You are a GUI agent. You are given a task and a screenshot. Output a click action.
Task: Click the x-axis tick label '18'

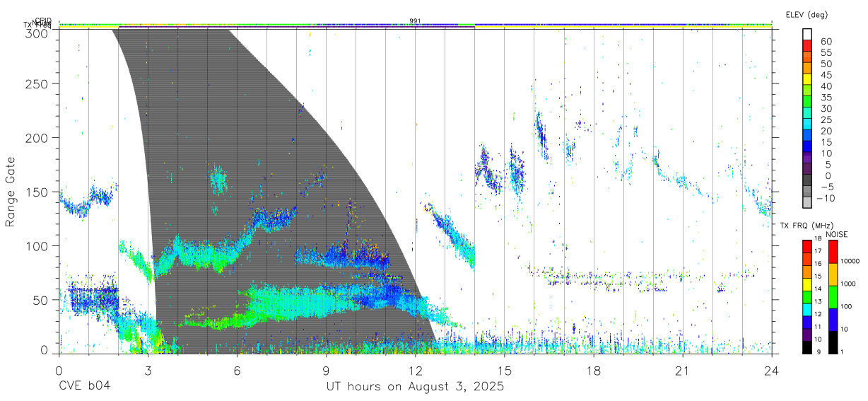click(x=594, y=371)
